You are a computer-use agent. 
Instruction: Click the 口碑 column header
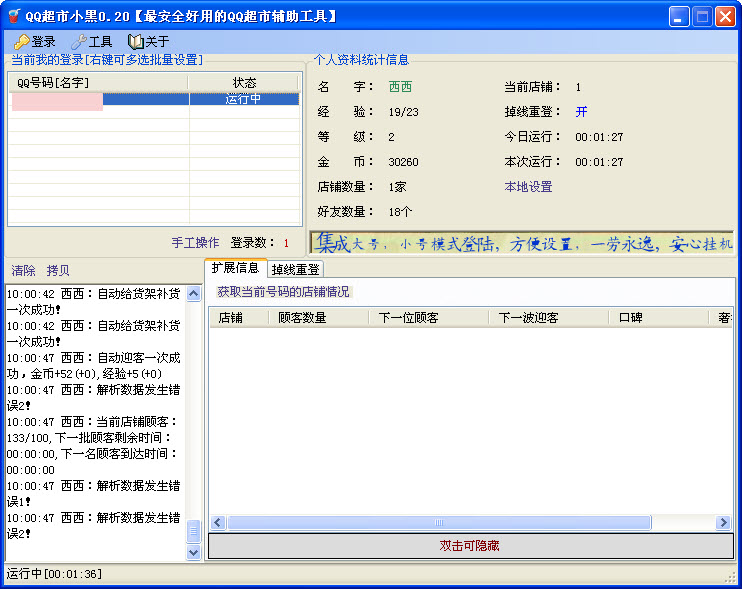pyautogui.click(x=658, y=317)
